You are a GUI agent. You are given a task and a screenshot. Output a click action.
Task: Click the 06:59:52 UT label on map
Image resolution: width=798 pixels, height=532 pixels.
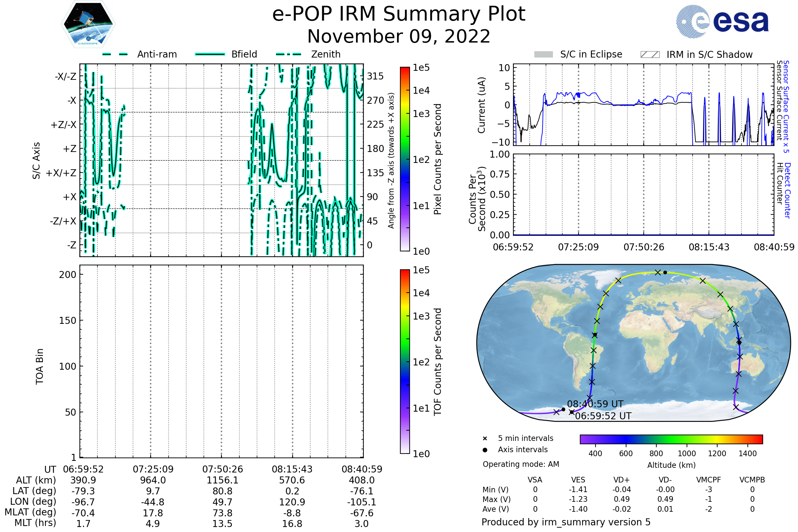[603, 416]
